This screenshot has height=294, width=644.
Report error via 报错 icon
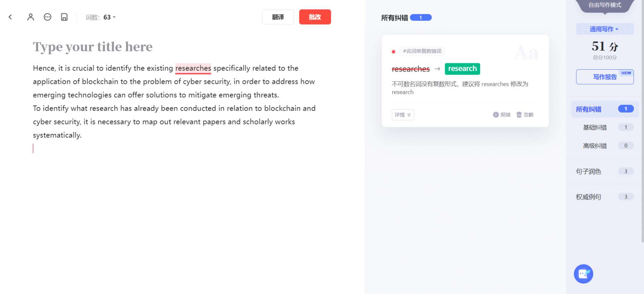(502, 115)
